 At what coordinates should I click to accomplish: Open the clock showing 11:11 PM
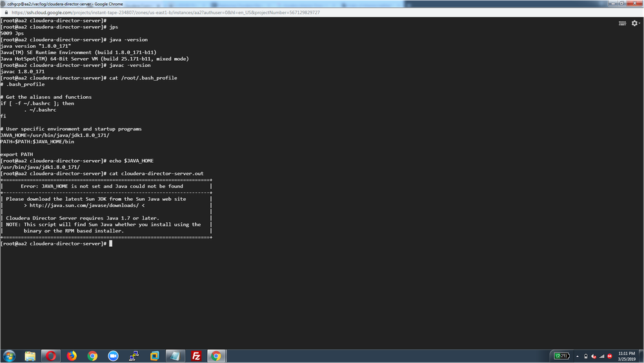click(627, 356)
